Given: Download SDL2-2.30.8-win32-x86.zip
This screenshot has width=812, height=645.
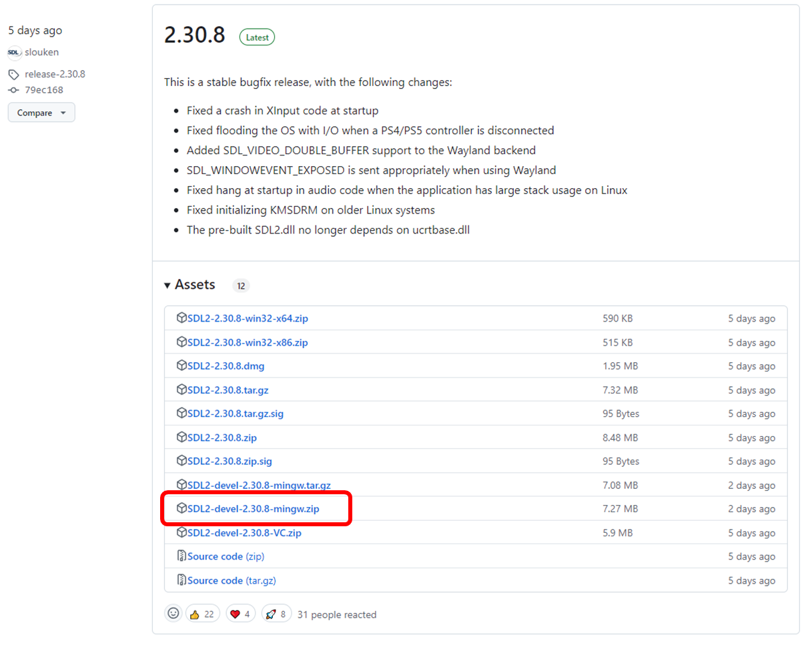Looking at the screenshot, I should click(248, 343).
